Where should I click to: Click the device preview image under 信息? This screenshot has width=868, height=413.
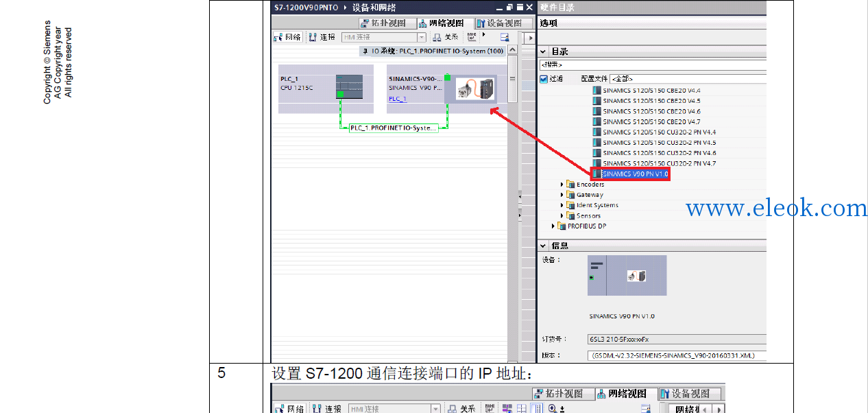coord(627,276)
